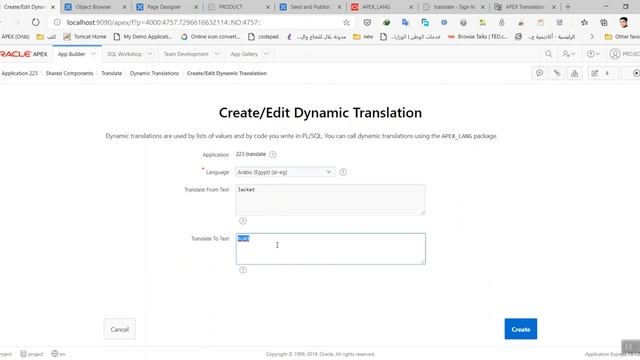640x360 pixels.
Task: Open the new bookmarks folder
Action: pyautogui.click(x=363, y=36)
